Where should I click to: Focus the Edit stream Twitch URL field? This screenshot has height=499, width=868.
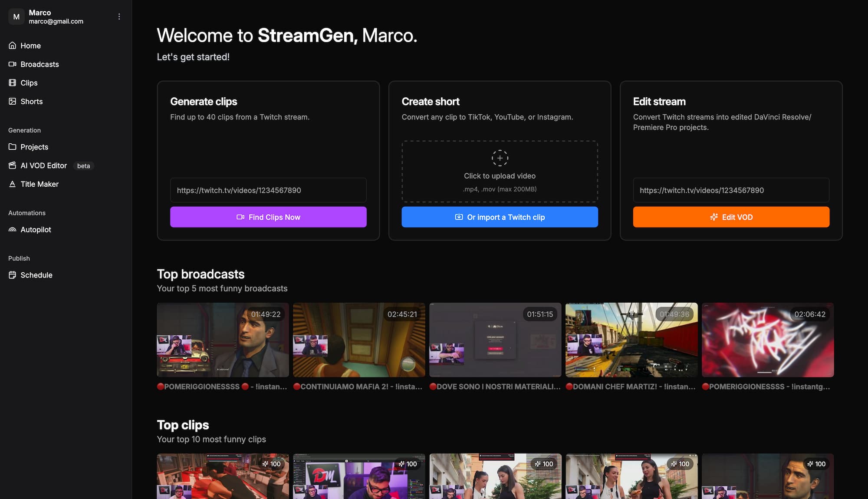(731, 190)
